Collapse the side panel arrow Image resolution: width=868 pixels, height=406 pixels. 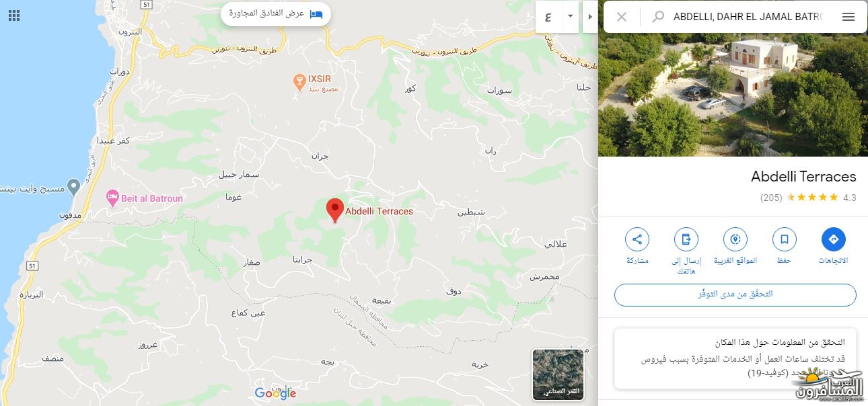[x=590, y=17]
